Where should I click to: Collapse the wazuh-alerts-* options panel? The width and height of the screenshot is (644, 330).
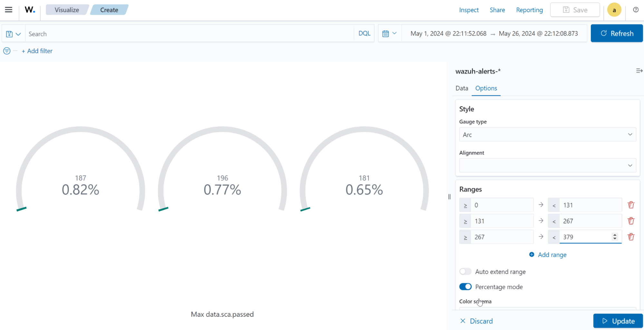pos(639,71)
